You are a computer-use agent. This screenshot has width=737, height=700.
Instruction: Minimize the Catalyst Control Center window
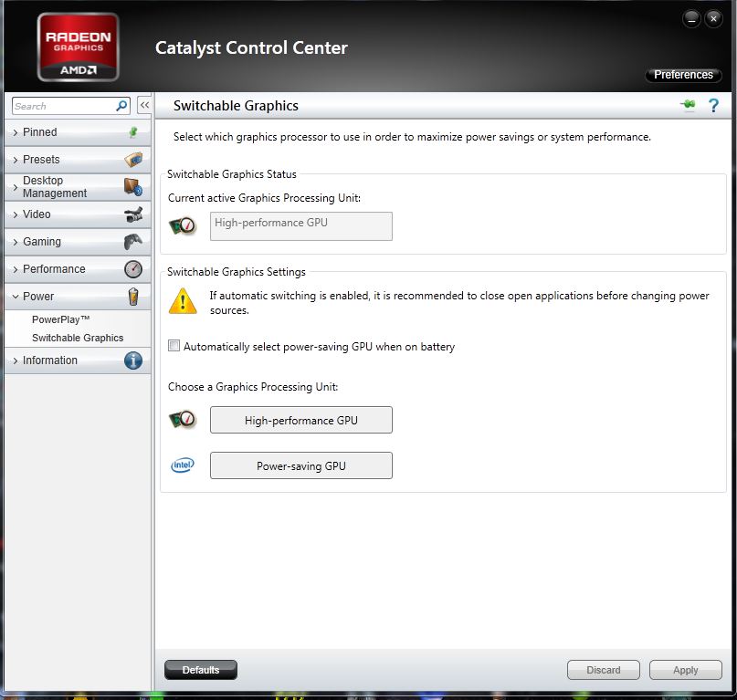(x=691, y=19)
